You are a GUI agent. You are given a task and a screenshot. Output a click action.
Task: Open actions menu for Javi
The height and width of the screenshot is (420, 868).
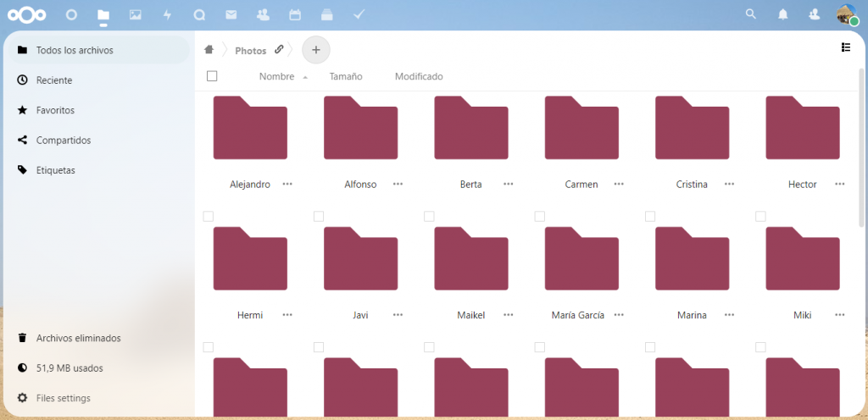(x=398, y=315)
